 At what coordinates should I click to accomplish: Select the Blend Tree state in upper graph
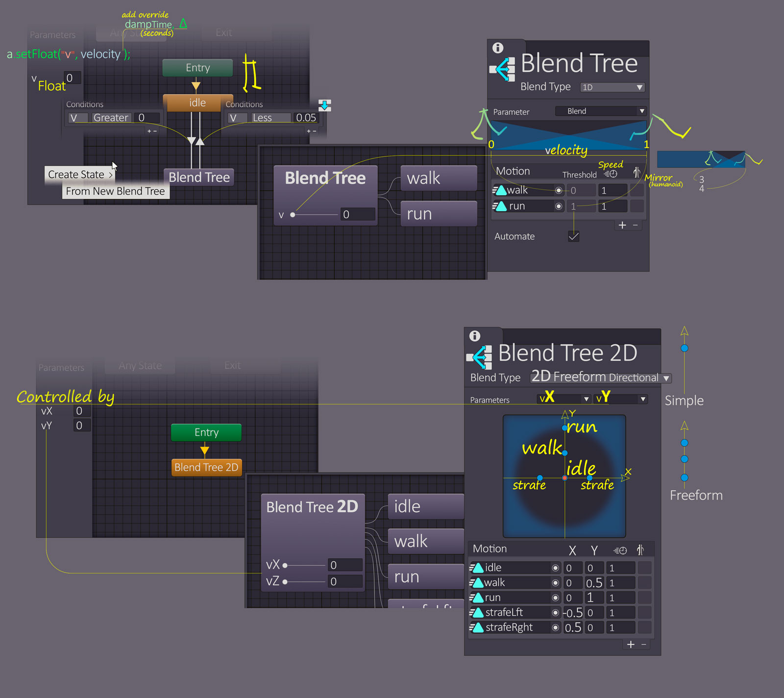(x=199, y=177)
